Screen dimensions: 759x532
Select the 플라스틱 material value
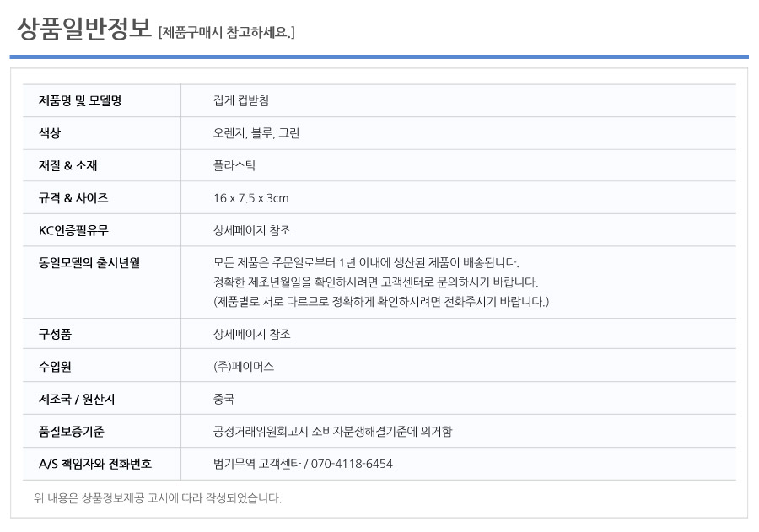click(x=234, y=165)
